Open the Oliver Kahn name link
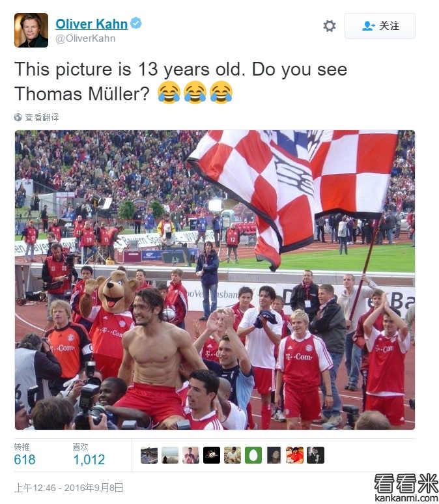Viewport: 439px width, 504px height. (92, 24)
